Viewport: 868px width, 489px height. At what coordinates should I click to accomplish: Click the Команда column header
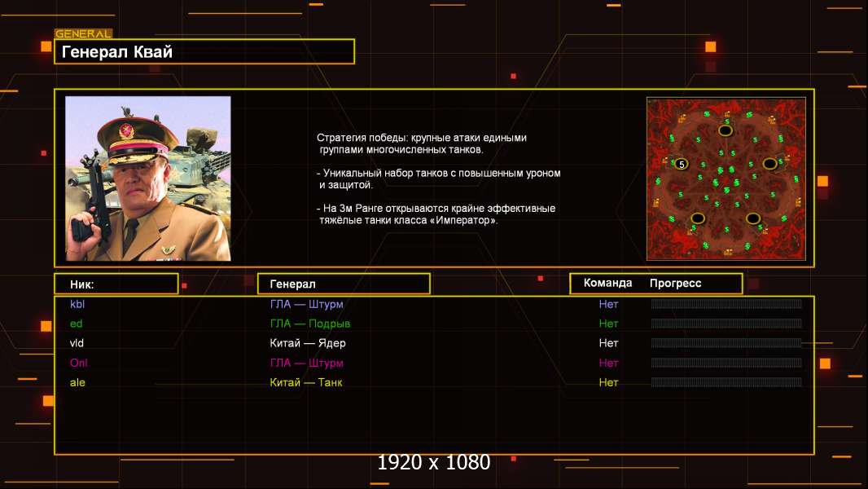[x=607, y=284]
